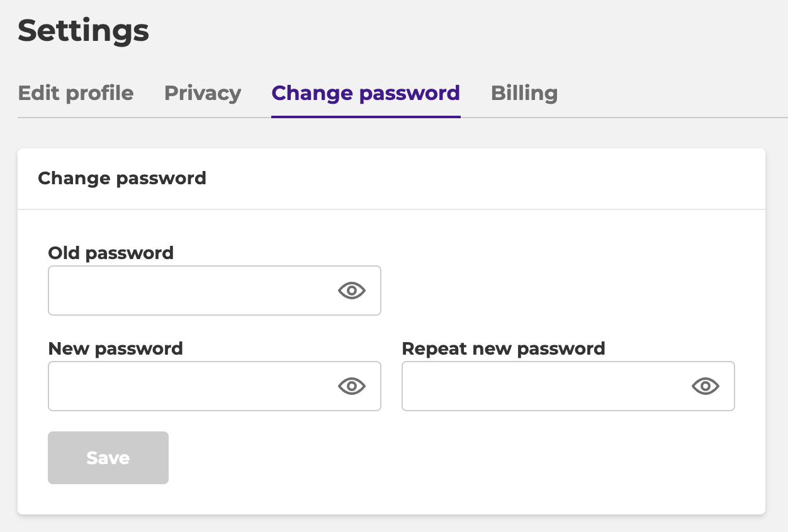This screenshot has width=788, height=532.
Task: Select the Change password tab
Action: click(x=366, y=93)
